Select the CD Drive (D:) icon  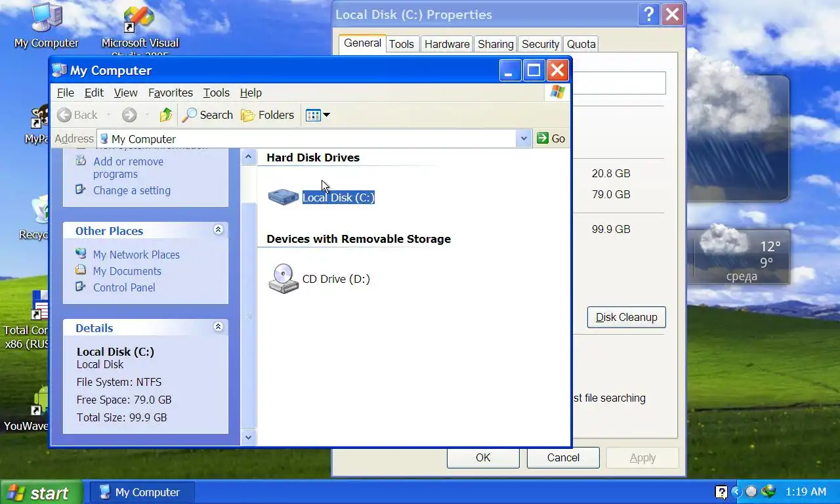(x=283, y=278)
